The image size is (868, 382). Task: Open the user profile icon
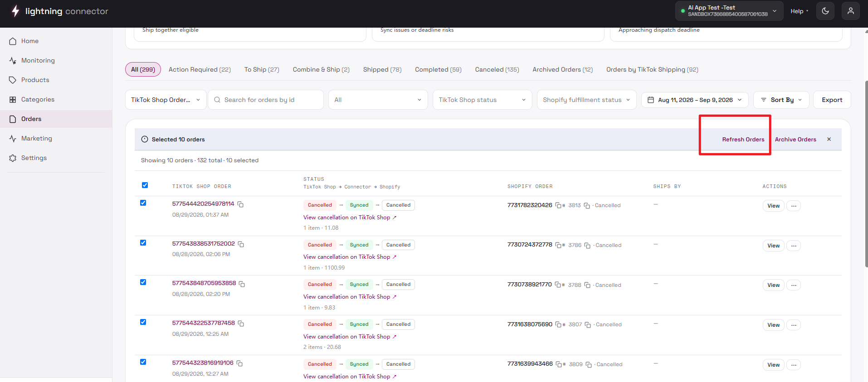point(851,11)
